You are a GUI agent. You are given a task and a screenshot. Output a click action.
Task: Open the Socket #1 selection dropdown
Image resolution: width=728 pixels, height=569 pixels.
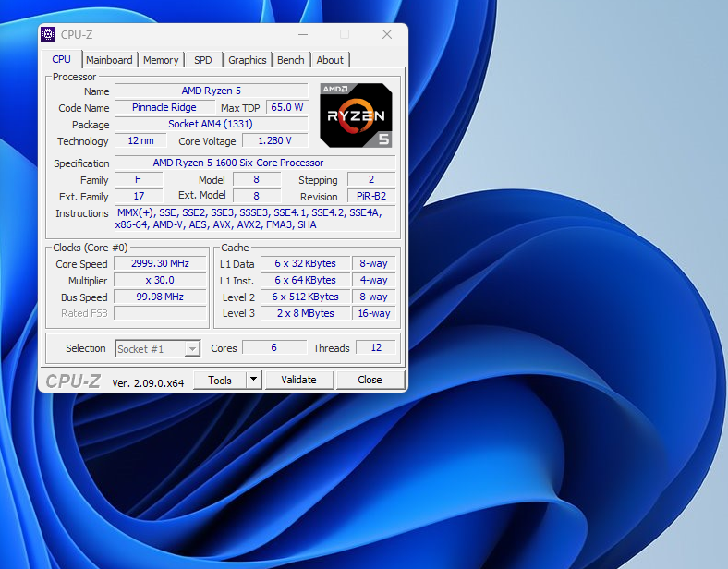(x=158, y=348)
